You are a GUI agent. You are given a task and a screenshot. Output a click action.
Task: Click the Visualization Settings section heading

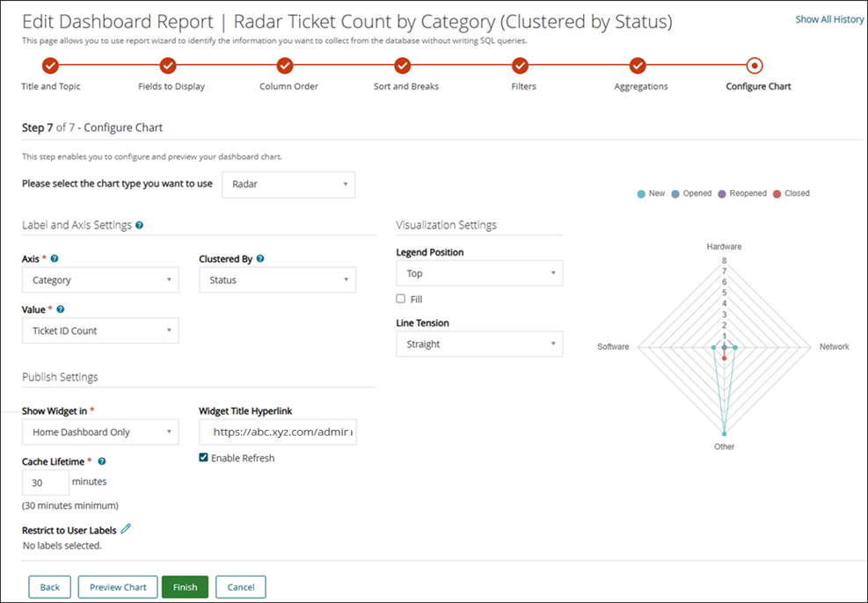click(x=446, y=225)
